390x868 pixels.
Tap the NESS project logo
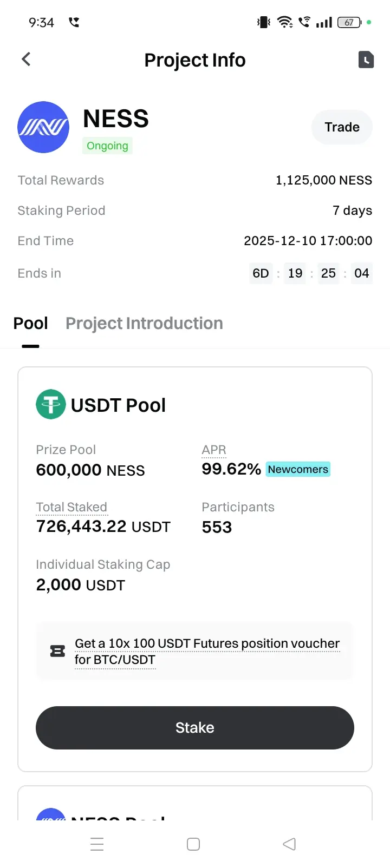43,127
